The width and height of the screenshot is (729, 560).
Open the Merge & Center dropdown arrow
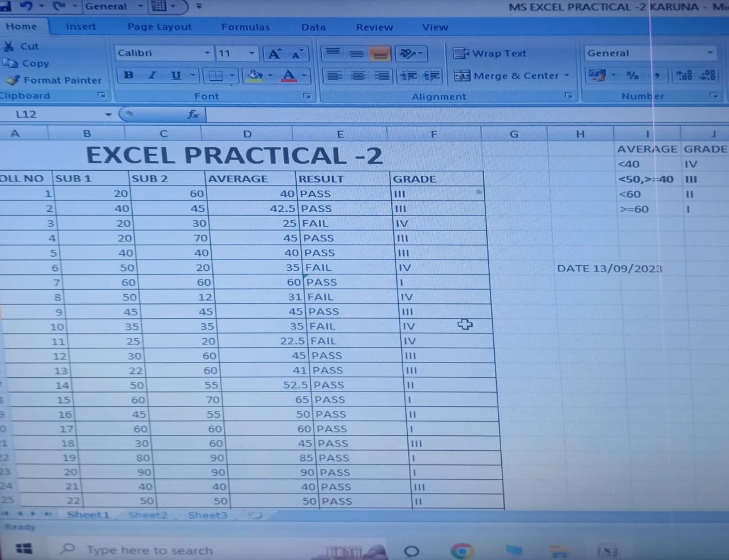pos(567,76)
